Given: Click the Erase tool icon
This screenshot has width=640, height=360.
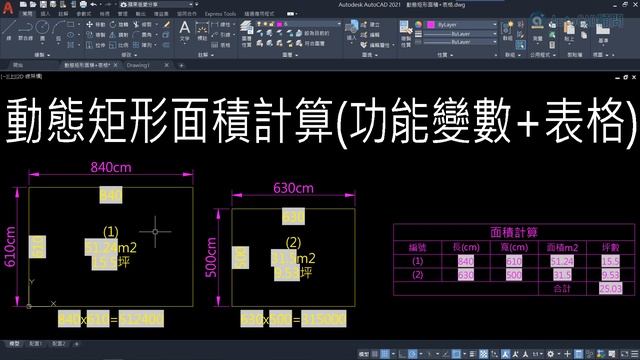Looking at the screenshot, I should click(167, 25).
